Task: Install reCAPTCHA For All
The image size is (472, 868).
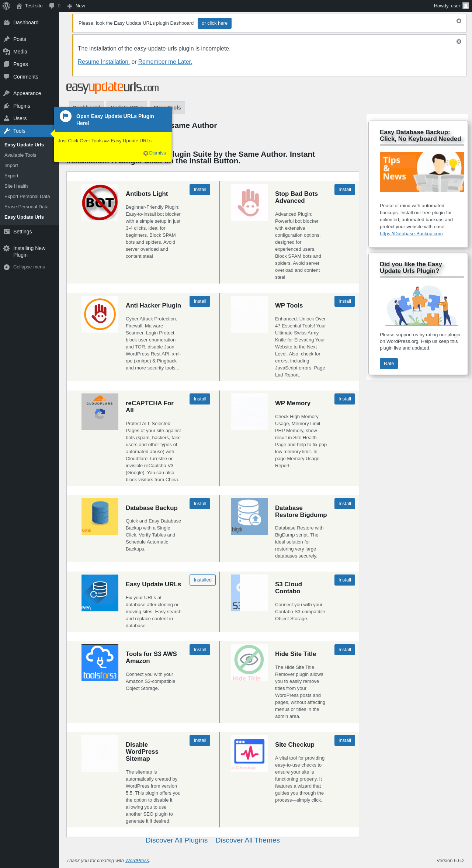Action: click(200, 399)
